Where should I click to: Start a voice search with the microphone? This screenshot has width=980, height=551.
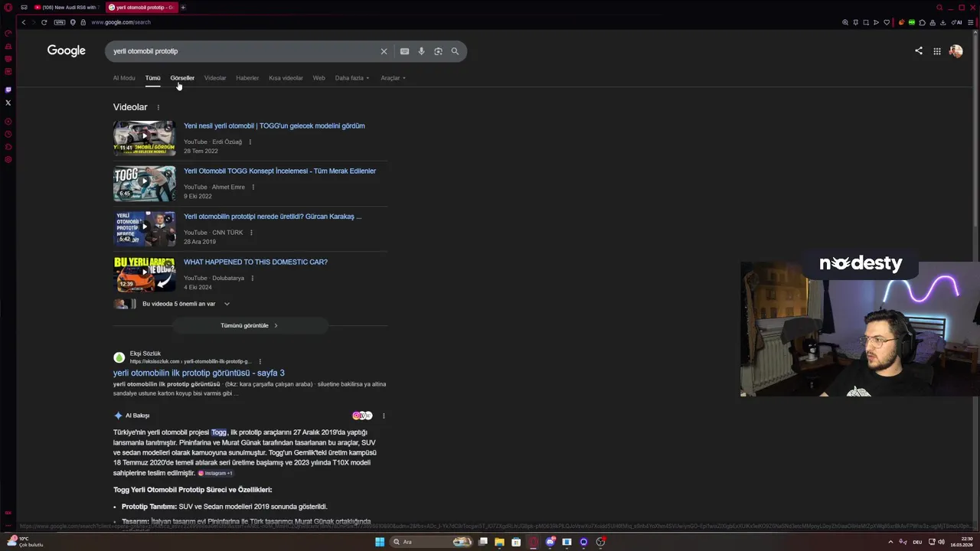[421, 51]
